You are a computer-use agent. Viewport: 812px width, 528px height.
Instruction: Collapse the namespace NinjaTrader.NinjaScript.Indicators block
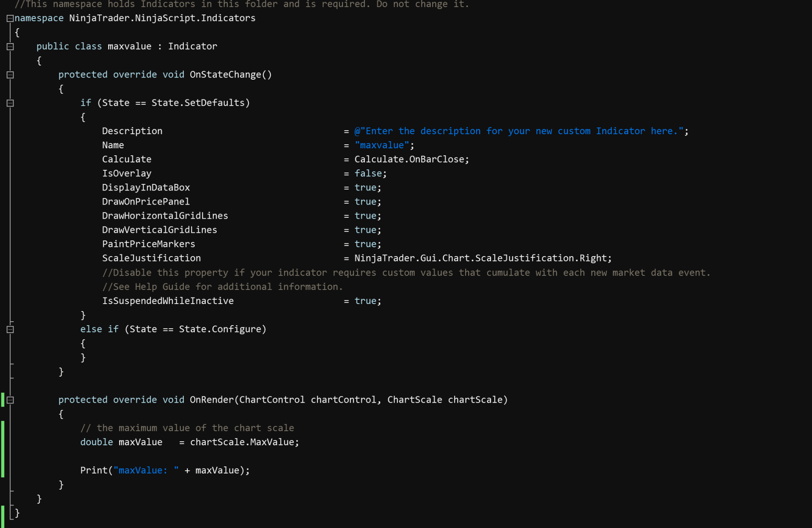[x=10, y=18]
